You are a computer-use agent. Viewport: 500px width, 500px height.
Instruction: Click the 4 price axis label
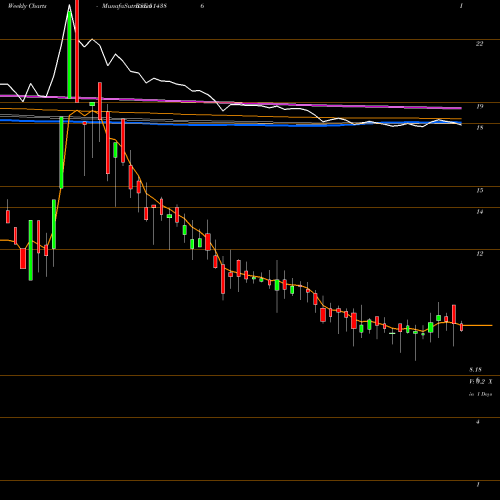click(x=478, y=422)
